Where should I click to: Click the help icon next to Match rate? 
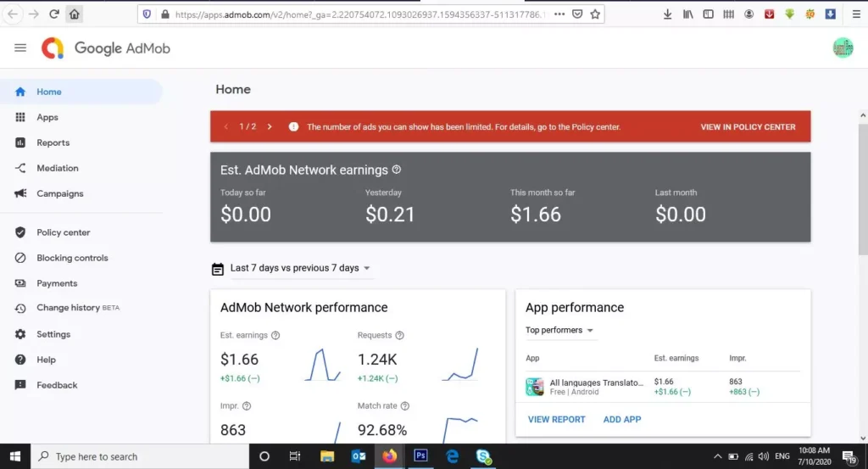point(404,406)
